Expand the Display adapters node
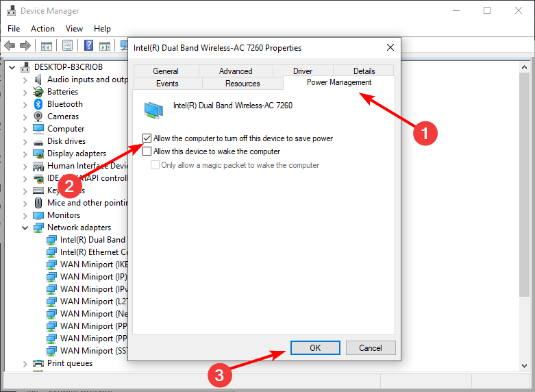This screenshot has height=392, width=535. point(25,154)
